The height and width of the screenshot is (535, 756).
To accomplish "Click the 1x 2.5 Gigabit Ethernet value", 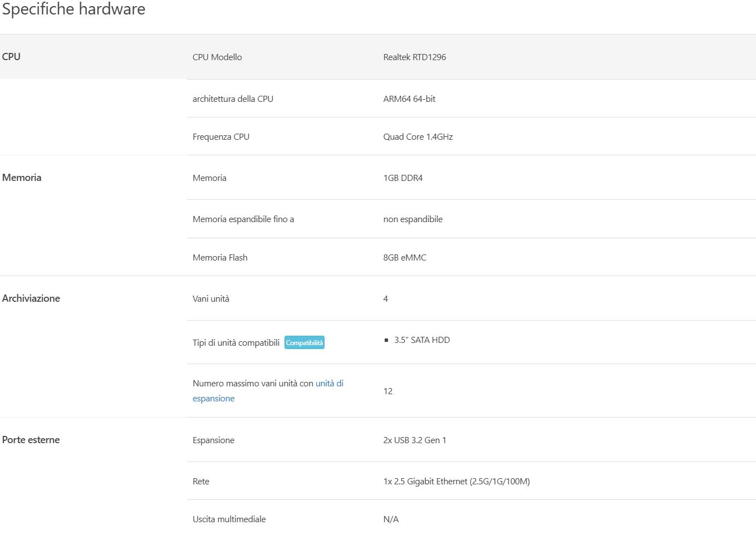I will coord(456,482).
